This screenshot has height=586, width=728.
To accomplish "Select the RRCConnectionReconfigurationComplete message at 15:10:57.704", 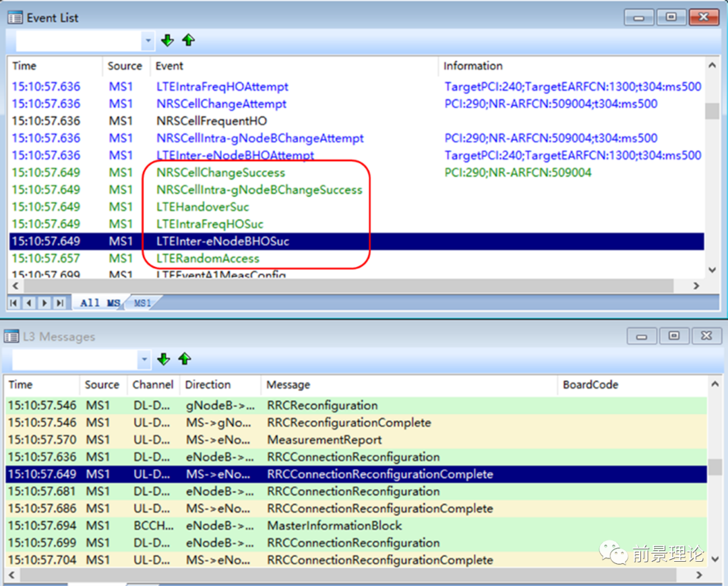I will point(356,560).
